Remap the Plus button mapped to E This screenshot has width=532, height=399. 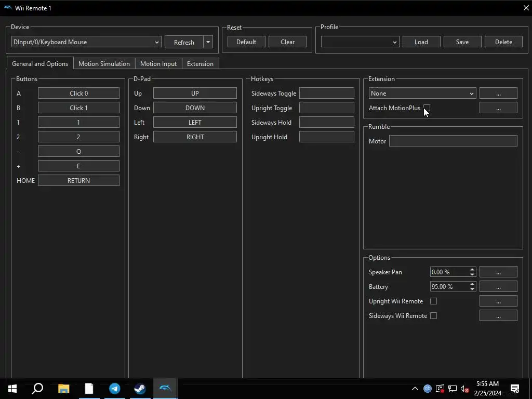[79, 166]
